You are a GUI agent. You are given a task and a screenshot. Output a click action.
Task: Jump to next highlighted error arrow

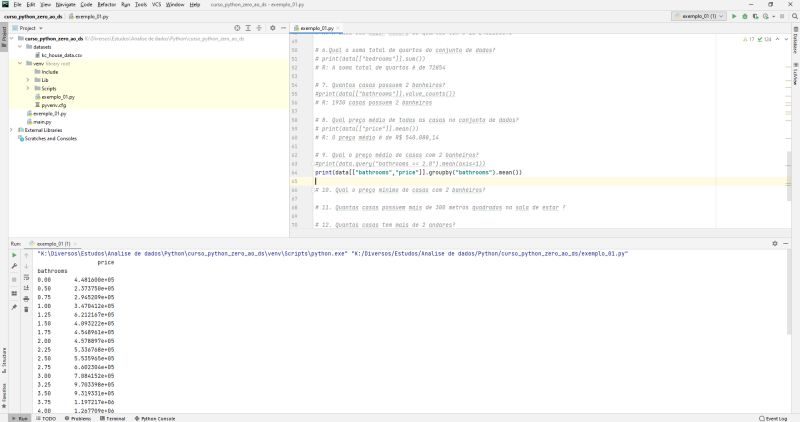pyautogui.click(x=786, y=39)
